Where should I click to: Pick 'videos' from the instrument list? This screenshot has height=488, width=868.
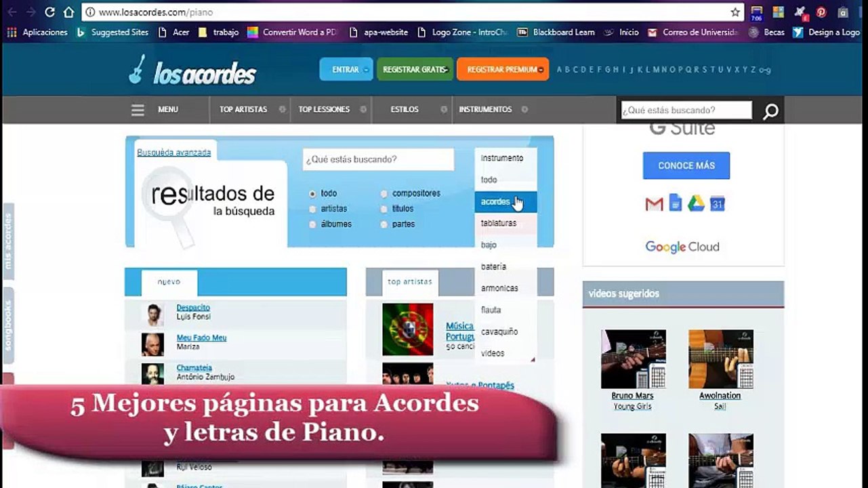[x=505, y=353]
